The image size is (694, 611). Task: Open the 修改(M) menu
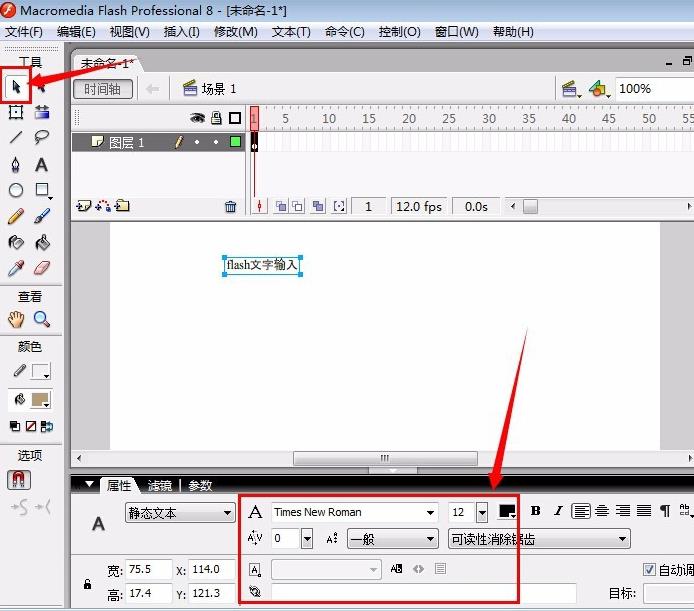click(x=235, y=32)
